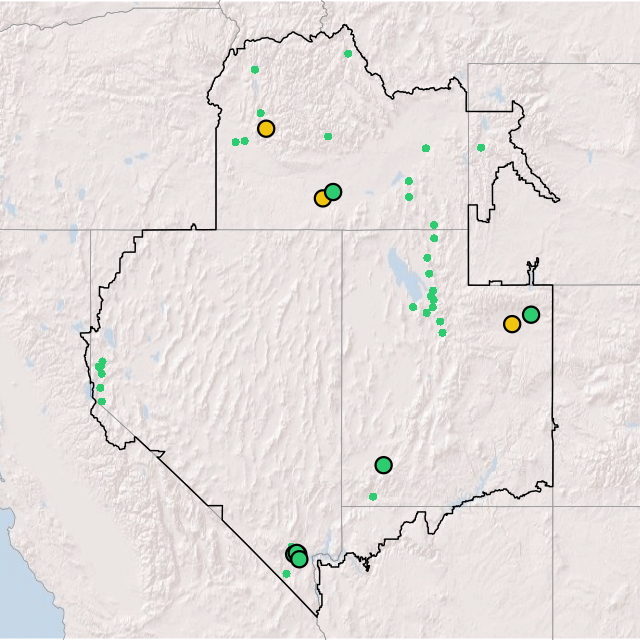The height and width of the screenshot is (640, 640).
Task: Select the northernmost small green dot
Action: 348,53
